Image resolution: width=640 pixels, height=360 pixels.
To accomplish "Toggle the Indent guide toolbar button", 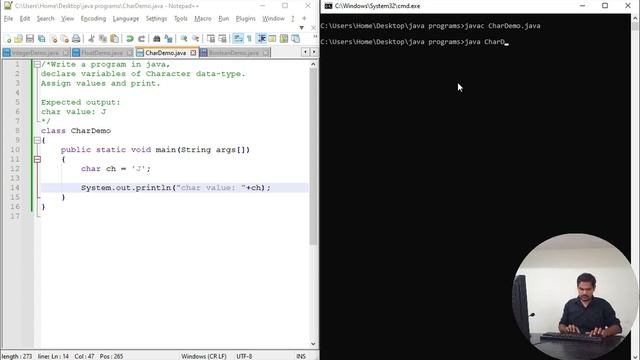I will pyautogui.click(x=261, y=39).
